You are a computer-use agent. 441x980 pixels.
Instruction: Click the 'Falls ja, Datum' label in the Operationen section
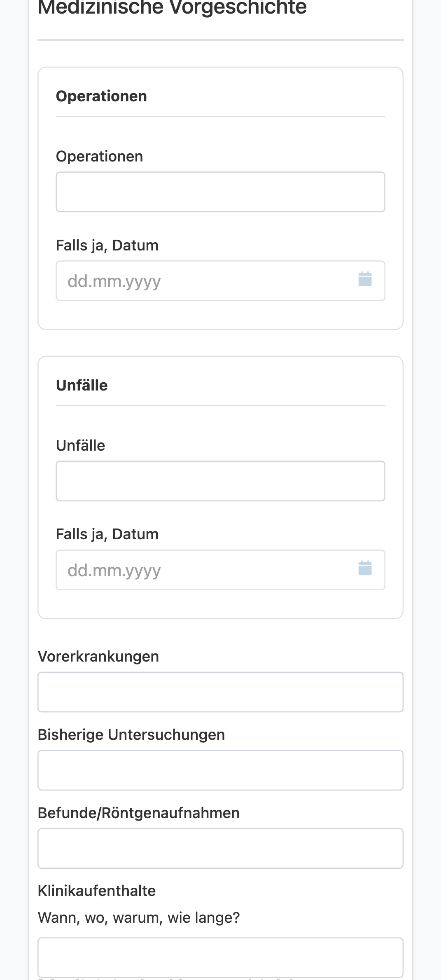(x=107, y=246)
